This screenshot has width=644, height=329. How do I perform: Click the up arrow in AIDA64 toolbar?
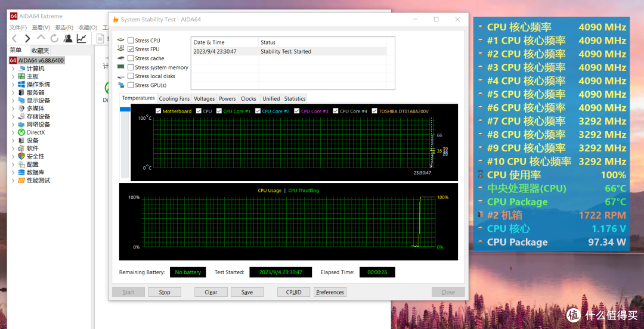pyautogui.click(x=41, y=39)
